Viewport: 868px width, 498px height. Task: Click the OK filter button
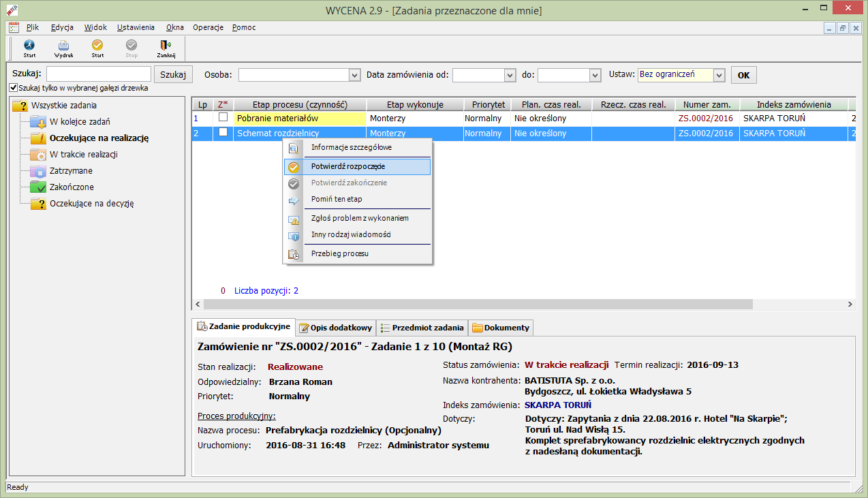(x=743, y=75)
